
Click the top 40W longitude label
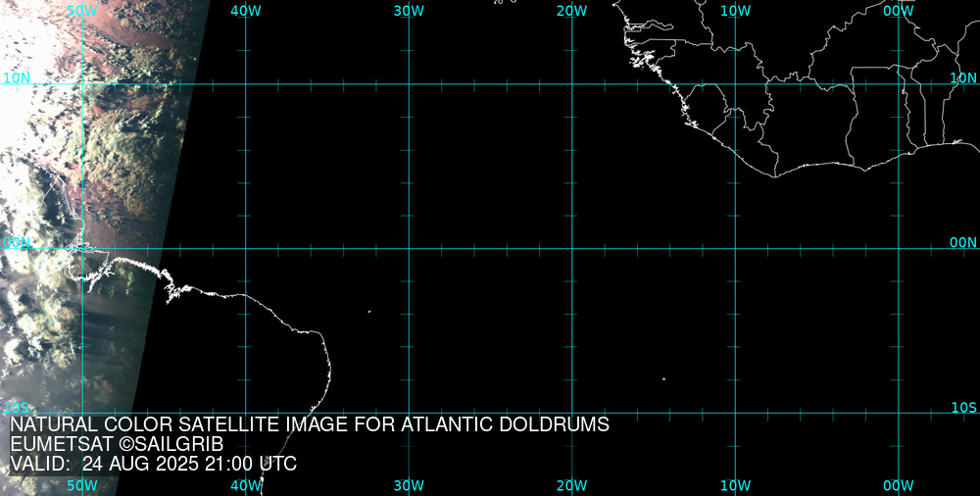coord(246,11)
